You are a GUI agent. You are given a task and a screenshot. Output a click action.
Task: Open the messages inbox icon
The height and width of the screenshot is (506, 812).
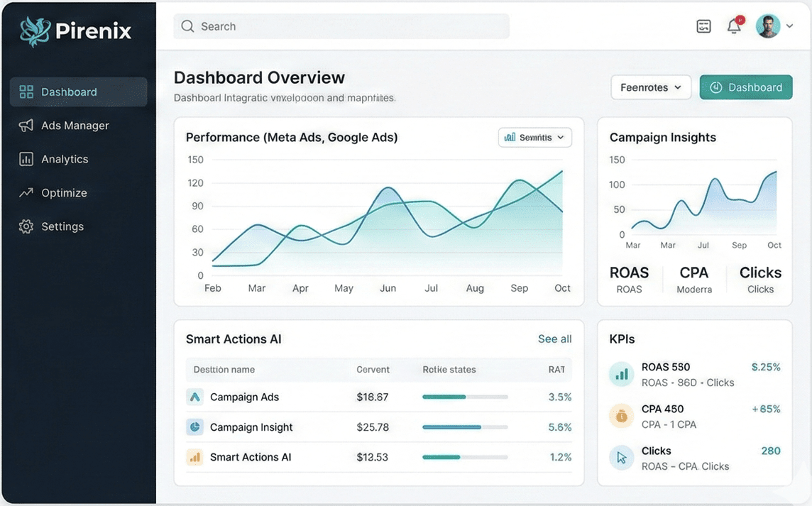tap(703, 26)
